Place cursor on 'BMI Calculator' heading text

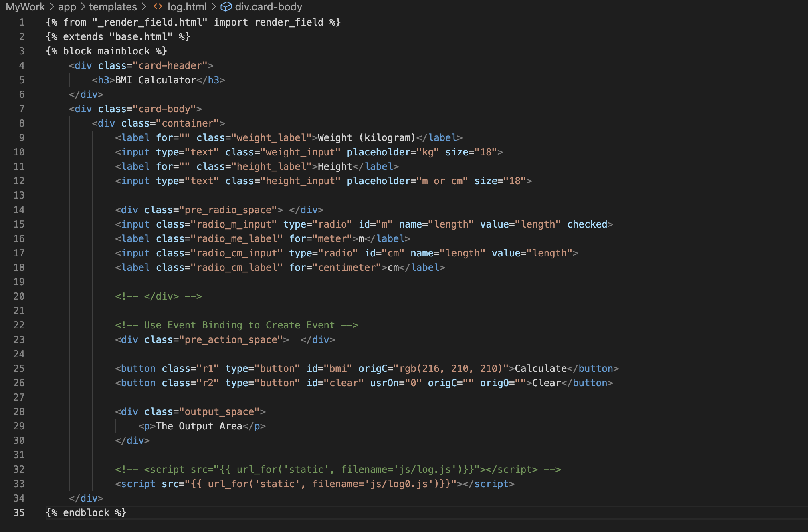[156, 80]
